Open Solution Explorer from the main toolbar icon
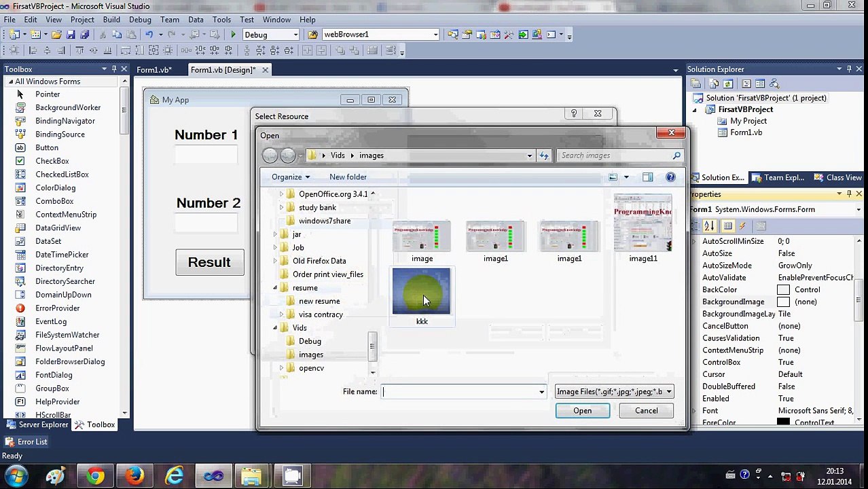The width and height of the screenshot is (868, 489). point(452,35)
